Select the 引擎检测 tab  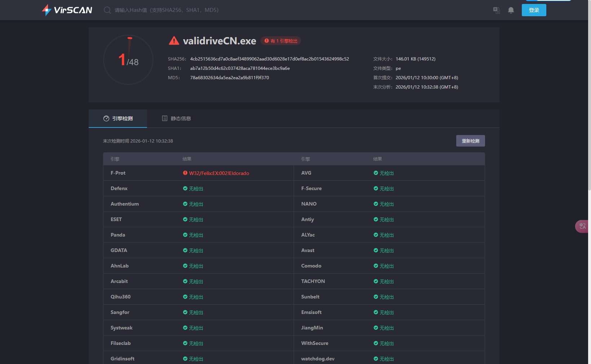tap(118, 118)
